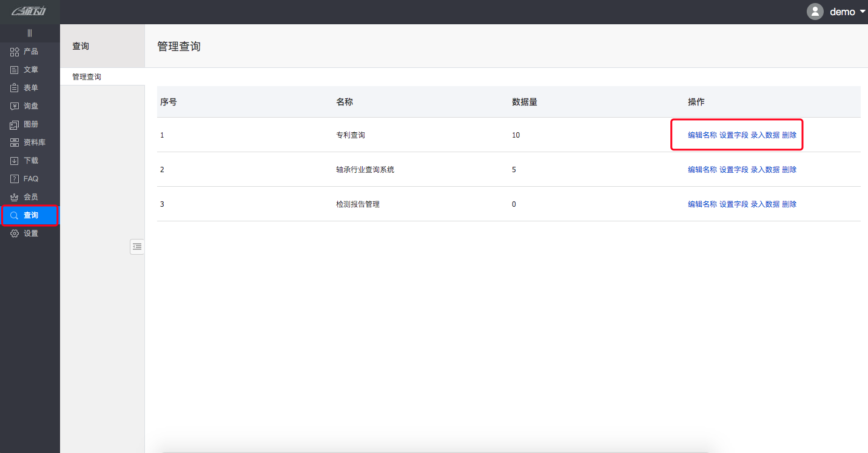
Task: Click the 下载 download icon in sidebar
Action: click(x=15, y=161)
